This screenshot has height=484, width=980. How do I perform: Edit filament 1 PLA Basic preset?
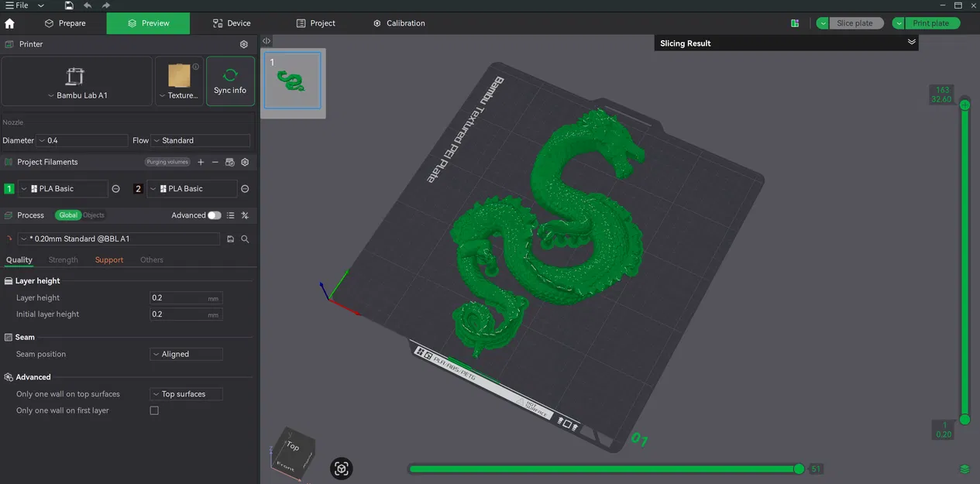click(116, 189)
